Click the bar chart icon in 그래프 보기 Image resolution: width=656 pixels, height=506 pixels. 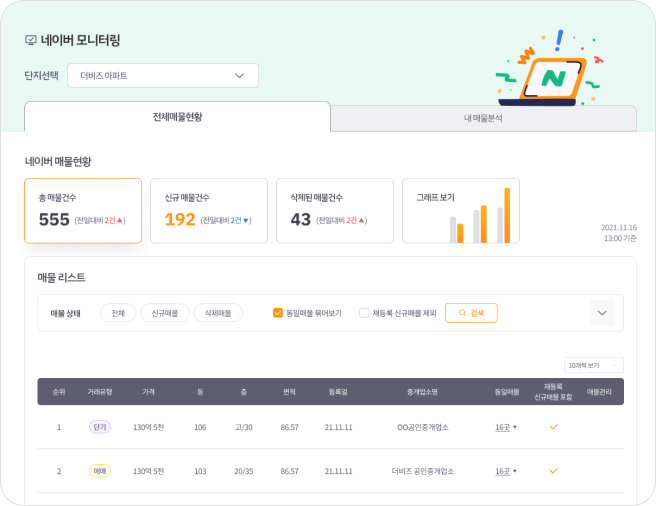pos(480,216)
